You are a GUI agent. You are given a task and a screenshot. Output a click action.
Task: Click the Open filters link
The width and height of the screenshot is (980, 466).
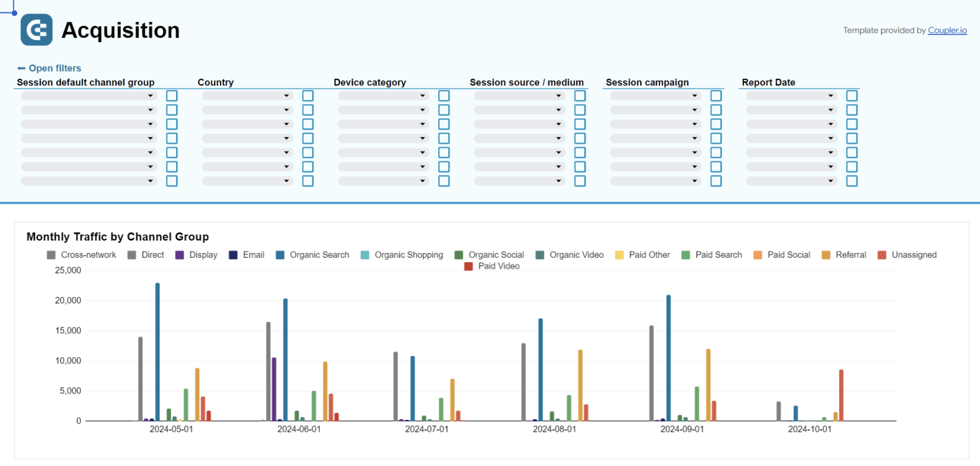[55, 68]
